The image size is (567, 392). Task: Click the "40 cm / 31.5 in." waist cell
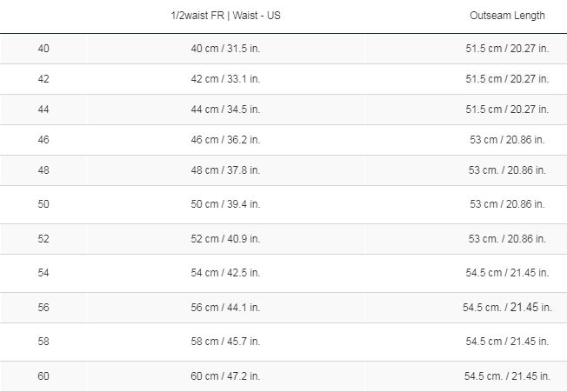(225, 49)
